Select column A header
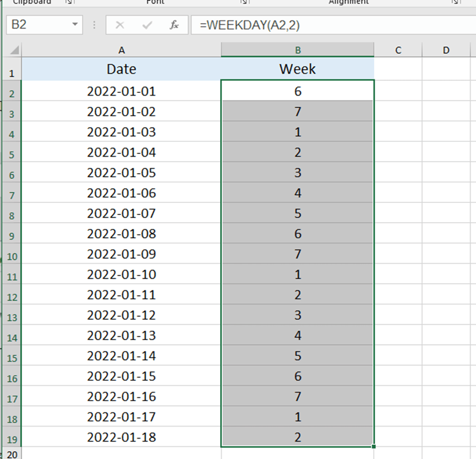The image size is (476, 459). click(x=122, y=50)
